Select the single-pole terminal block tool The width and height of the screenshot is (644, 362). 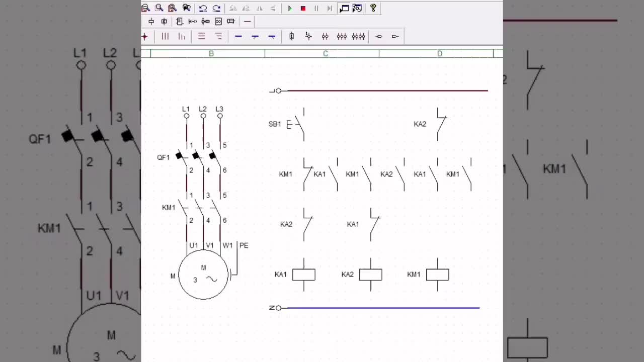pyautogui.click(x=291, y=36)
